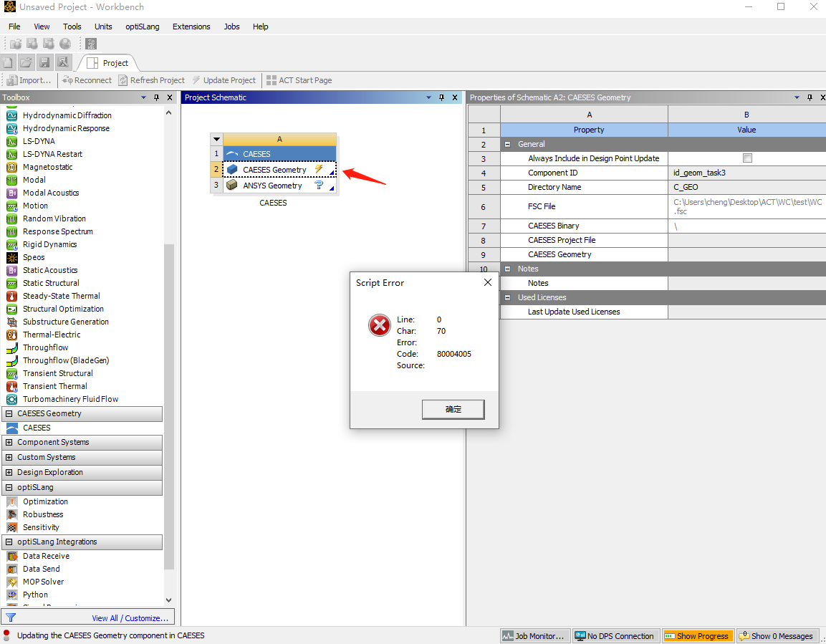Image resolution: width=826 pixels, height=644 pixels.
Task: Toggle the Toolbox panel pin
Action: point(156,97)
